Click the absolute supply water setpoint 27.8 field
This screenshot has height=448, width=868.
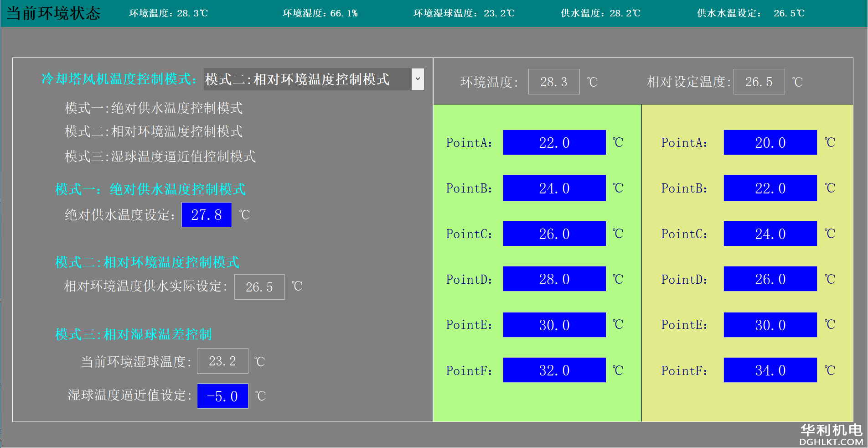207,214
